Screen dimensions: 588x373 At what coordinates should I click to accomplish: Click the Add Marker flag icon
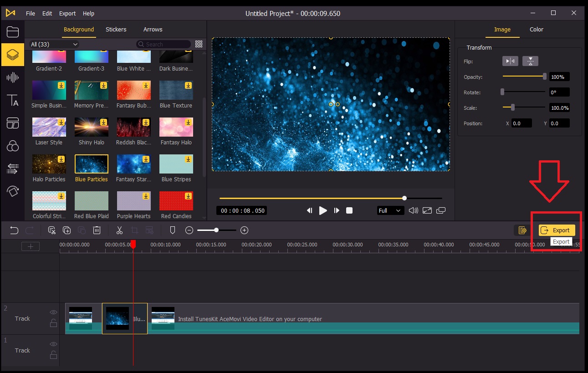pos(172,230)
